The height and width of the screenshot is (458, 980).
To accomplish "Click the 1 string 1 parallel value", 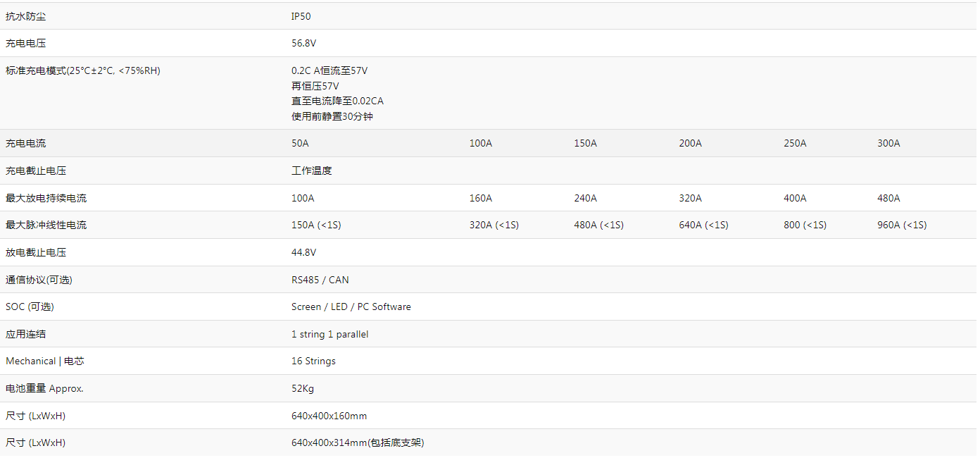I will click(329, 334).
